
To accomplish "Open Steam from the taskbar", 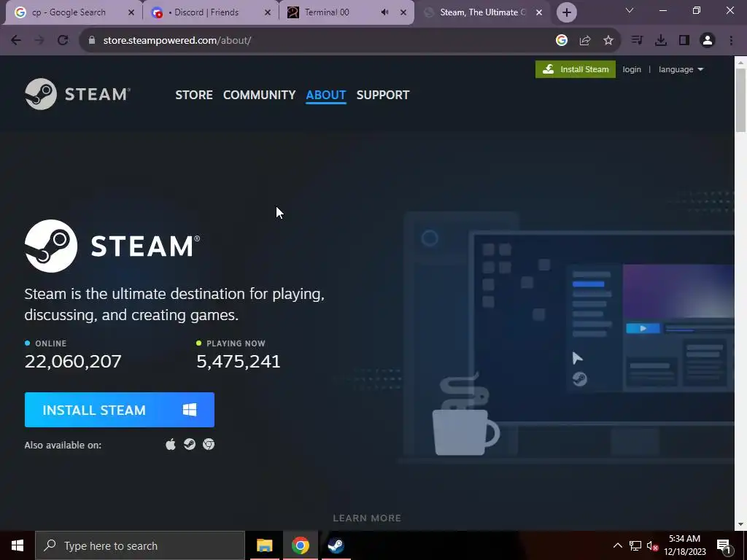I will [336, 545].
